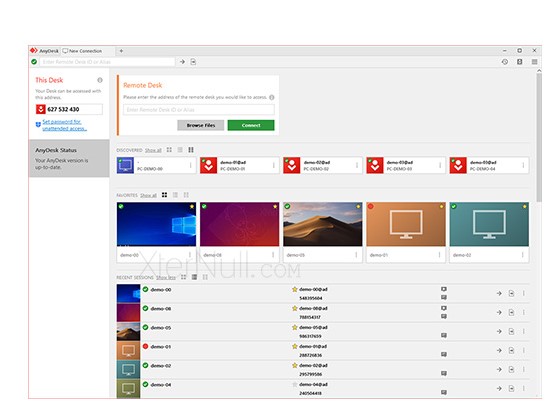Click Show all link in Discovered section
559x420 pixels.
[x=153, y=150]
